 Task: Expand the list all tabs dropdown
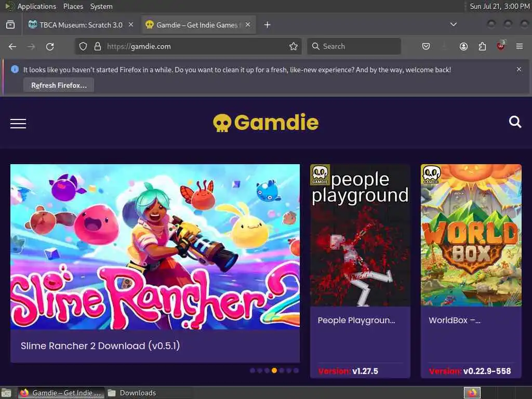453,24
